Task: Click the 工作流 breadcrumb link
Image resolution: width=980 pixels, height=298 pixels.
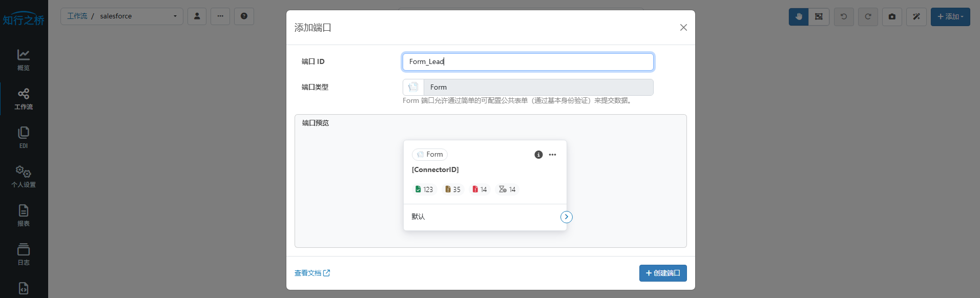Action: 77,16
